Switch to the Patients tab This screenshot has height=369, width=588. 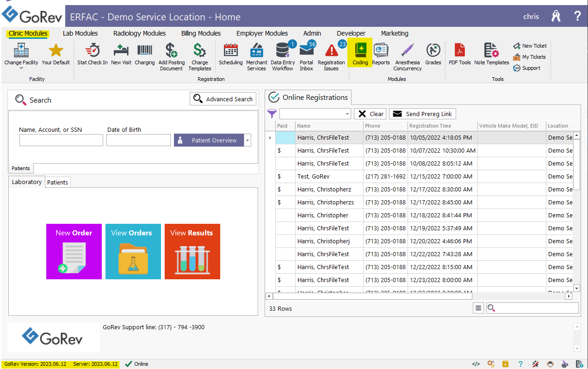57,182
